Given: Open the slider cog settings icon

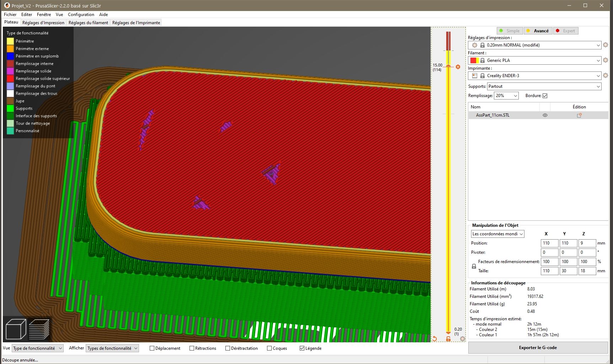Looking at the screenshot, I should 463,339.
